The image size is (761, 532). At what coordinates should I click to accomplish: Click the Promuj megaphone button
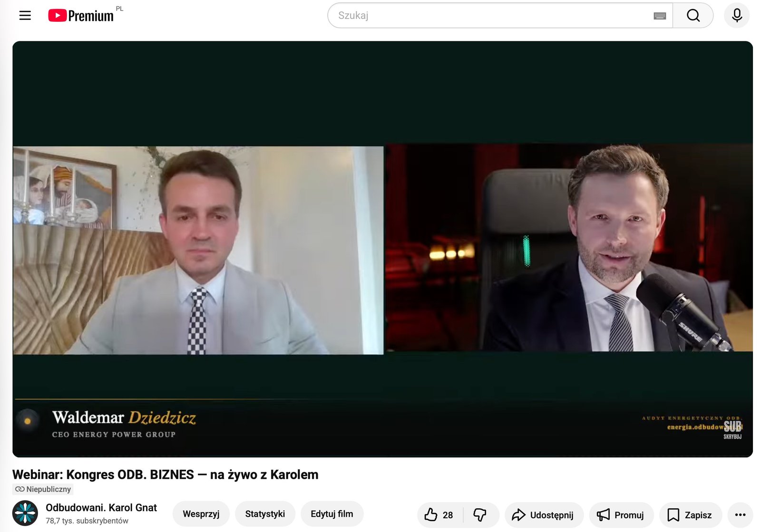point(621,515)
